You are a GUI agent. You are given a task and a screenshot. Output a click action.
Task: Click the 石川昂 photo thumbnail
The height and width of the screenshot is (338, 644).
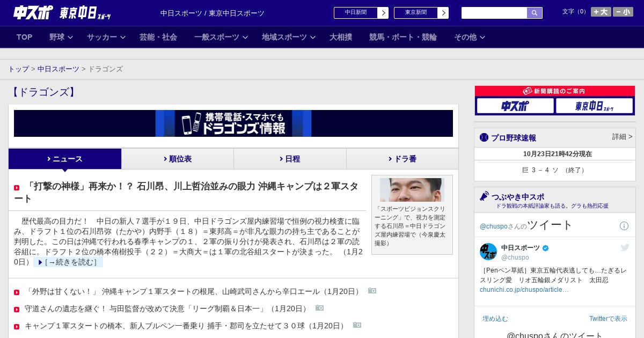coord(412,190)
